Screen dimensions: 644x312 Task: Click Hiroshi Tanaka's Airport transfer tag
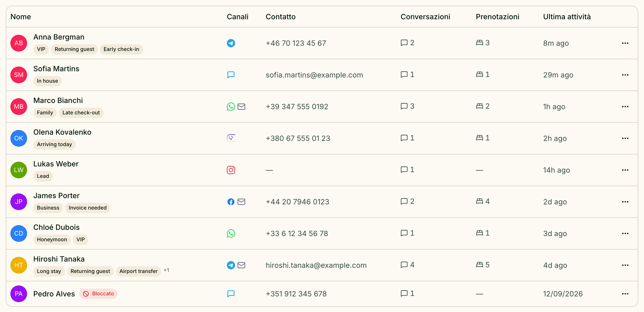139,271
